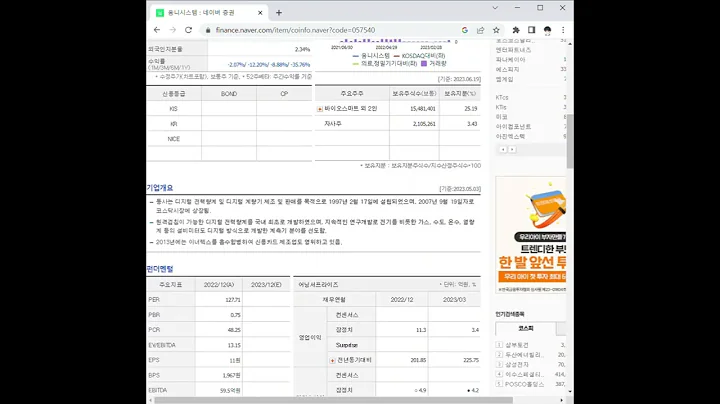Image resolution: width=720 pixels, height=404 pixels.
Task: Close the 네이버 증권 browser tab
Action: click(x=260, y=13)
